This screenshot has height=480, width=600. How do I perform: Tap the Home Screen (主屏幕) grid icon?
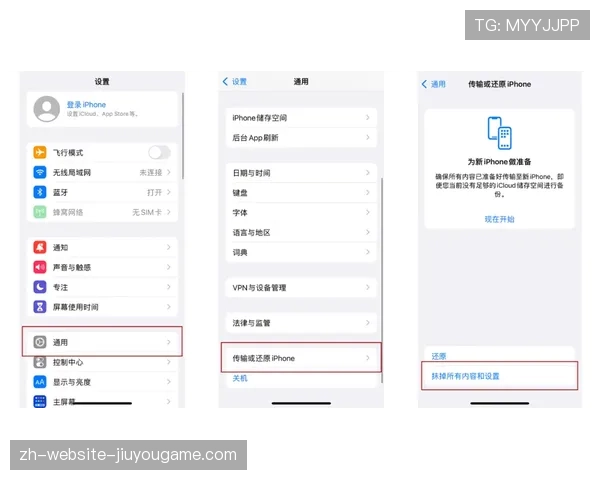pos(40,401)
